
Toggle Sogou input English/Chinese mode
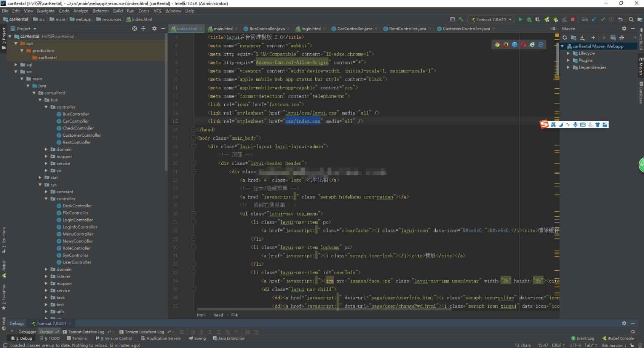[553, 125]
